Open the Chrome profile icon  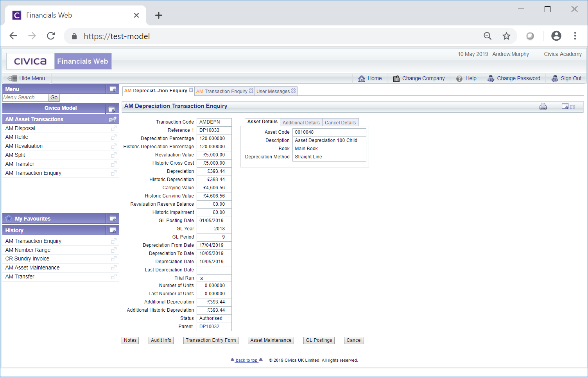556,36
